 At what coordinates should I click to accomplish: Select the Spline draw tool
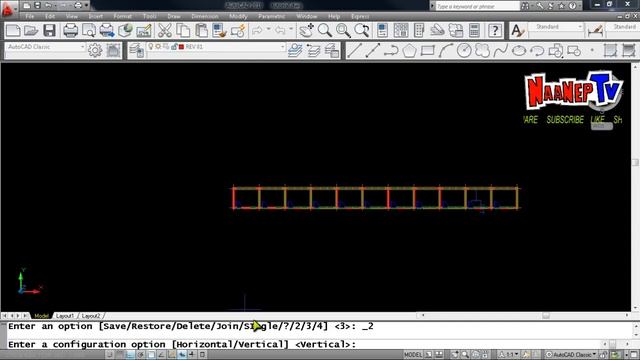[x=500, y=51]
